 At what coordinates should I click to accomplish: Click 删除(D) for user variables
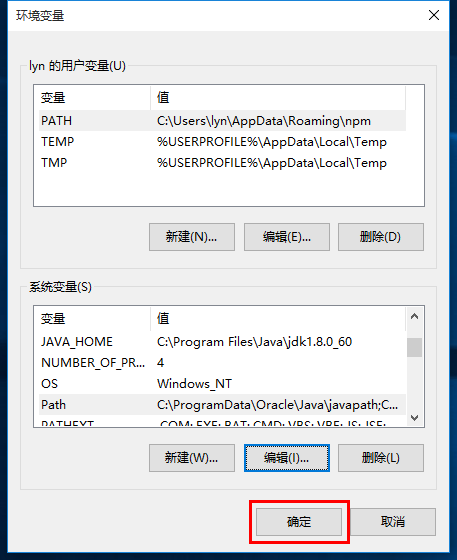click(x=381, y=237)
